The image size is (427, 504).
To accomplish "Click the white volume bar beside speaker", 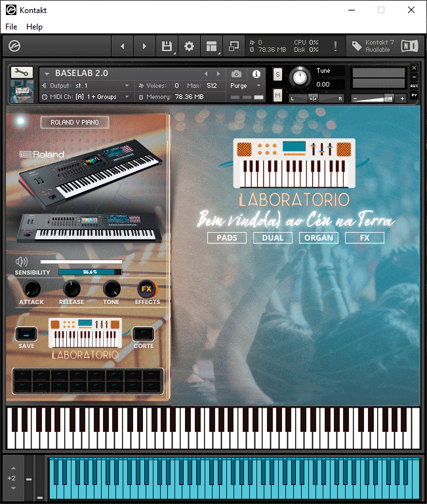I will pyautogui.click(x=81, y=262).
